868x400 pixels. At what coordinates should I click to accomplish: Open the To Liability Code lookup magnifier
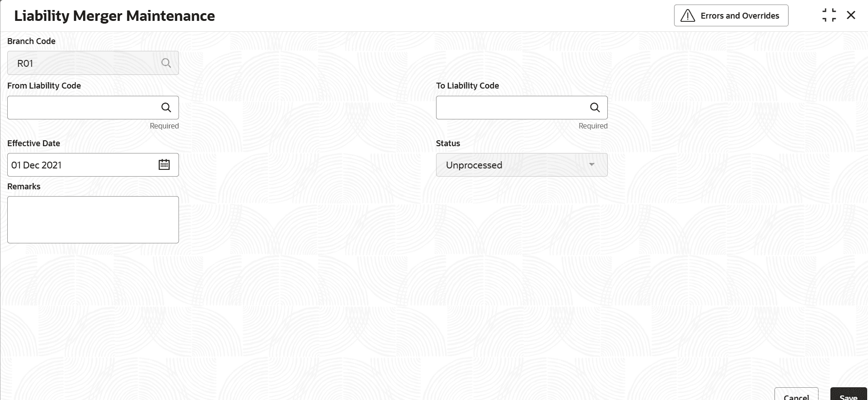(x=595, y=108)
